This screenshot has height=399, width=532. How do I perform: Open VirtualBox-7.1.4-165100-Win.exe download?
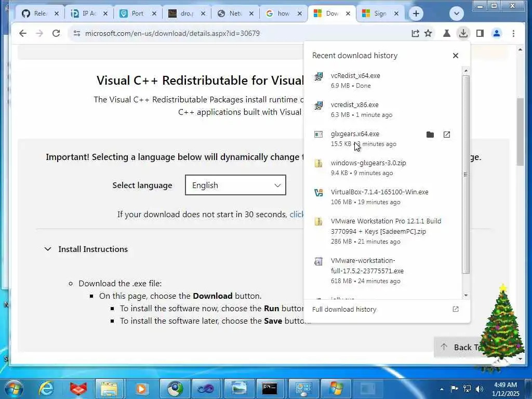(x=382, y=197)
